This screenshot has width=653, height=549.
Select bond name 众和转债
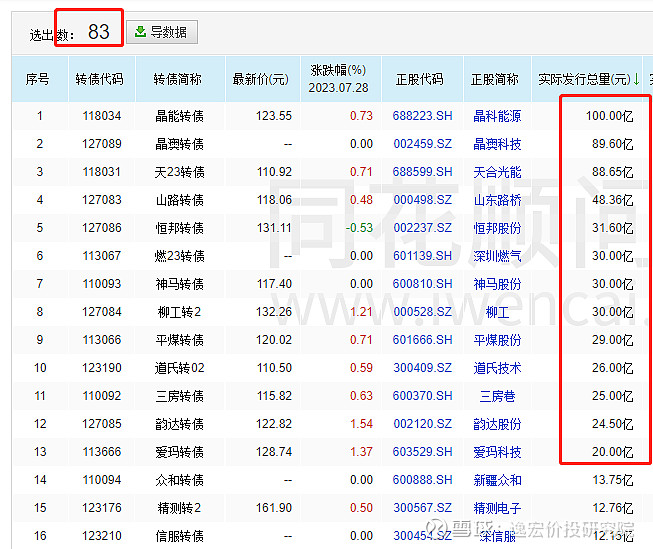[x=179, y=480]
